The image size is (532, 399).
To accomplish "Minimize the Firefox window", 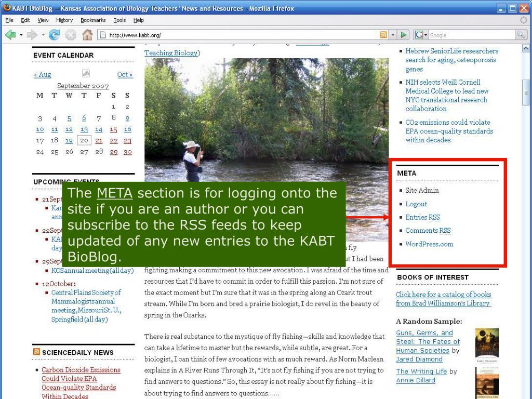I will tap(501, 8).
